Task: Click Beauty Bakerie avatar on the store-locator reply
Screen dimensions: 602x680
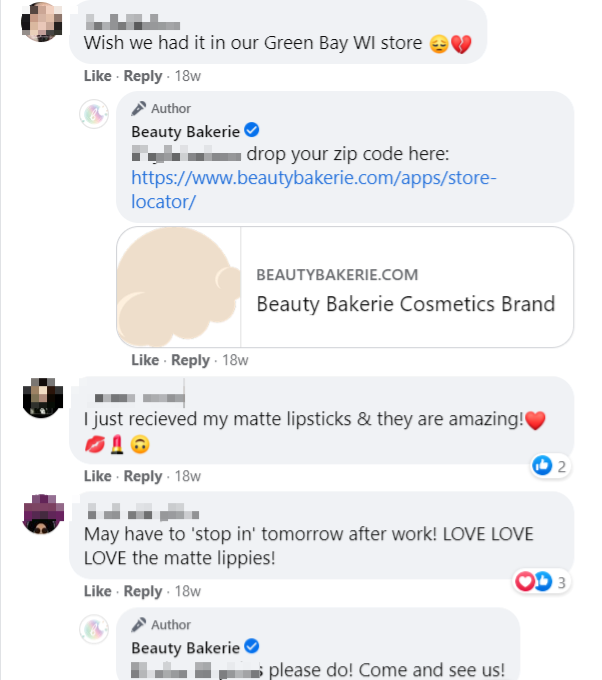Action: click(x=93, y=114)
